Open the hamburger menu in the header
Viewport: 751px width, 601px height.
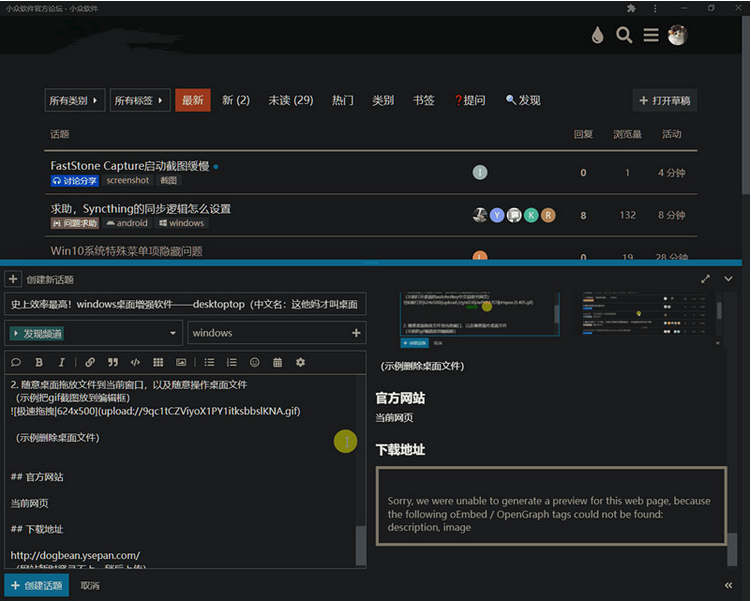(650, 35)
